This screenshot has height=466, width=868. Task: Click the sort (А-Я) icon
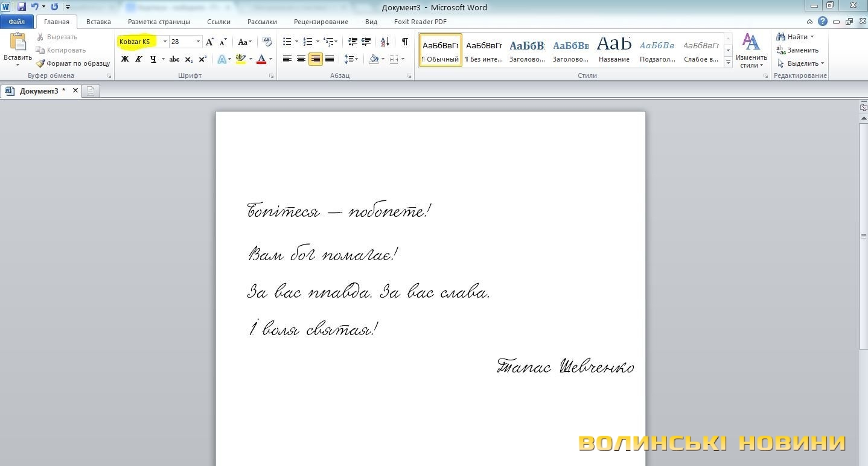pos(385,42)
